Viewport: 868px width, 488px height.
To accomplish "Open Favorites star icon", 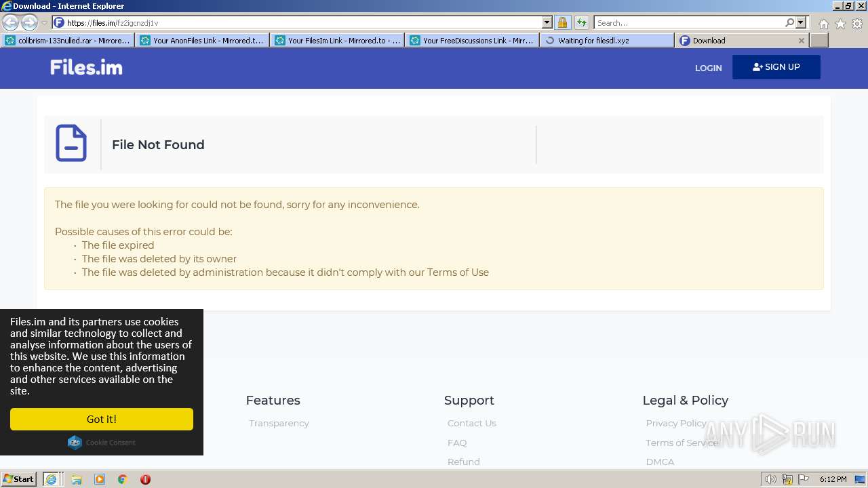I will pos(840,24).
